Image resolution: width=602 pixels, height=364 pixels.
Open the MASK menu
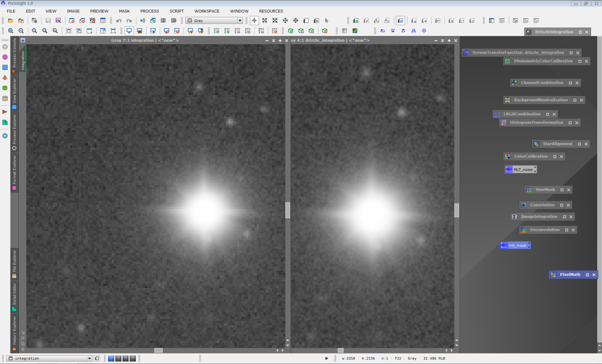point(125,11)
